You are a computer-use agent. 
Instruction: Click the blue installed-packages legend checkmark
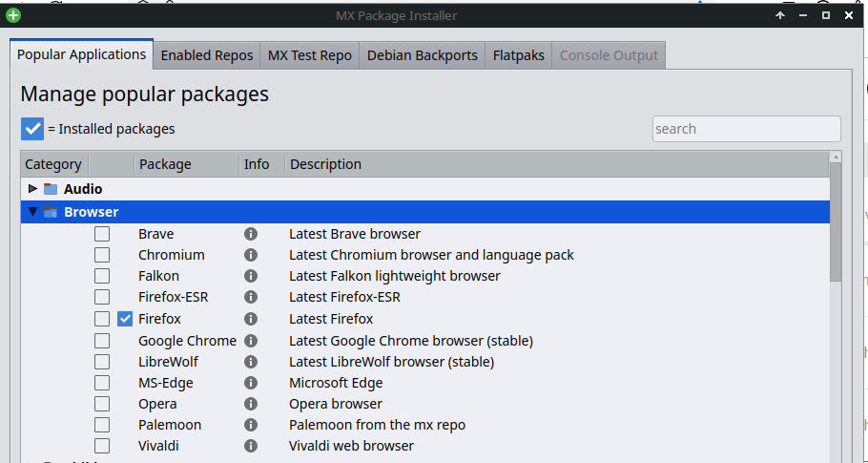tap(32, 129)
